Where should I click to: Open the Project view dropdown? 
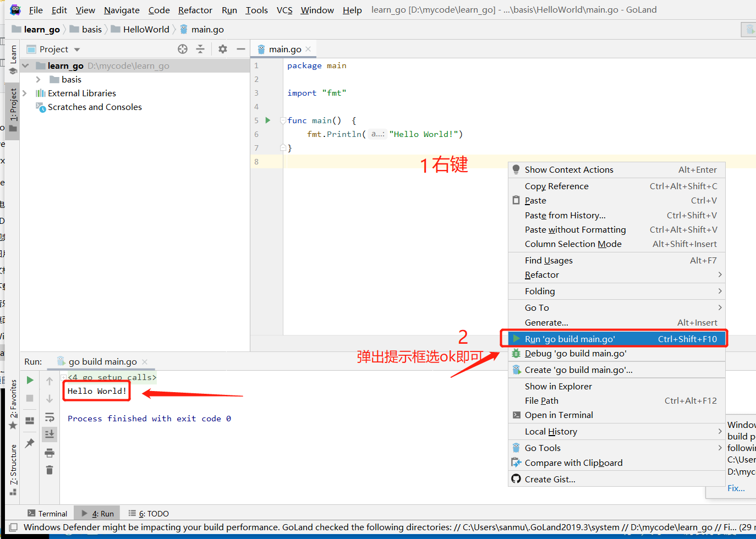pos(77,50)
